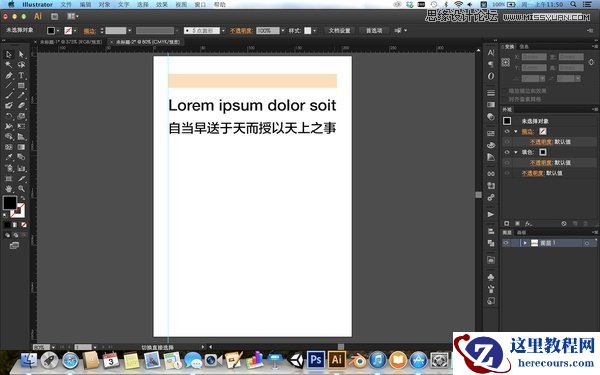Select the Blob Brush tool
Screen dimensions: 600x375
pyautogui.click(x=8, y=106)
